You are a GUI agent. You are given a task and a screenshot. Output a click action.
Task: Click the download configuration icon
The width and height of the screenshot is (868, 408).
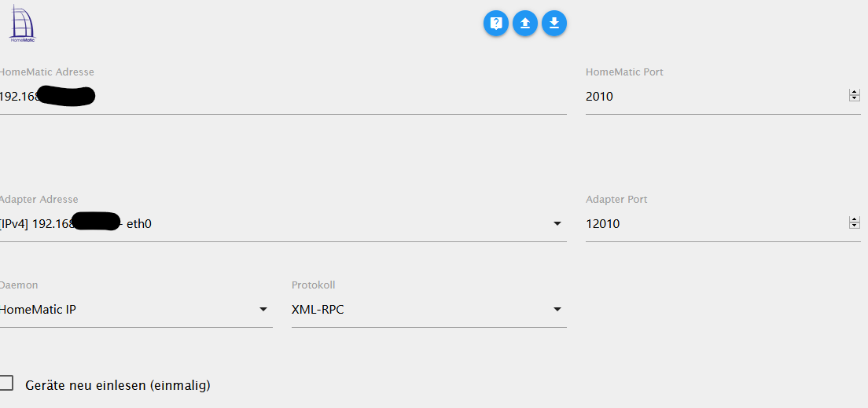point(554,24)
